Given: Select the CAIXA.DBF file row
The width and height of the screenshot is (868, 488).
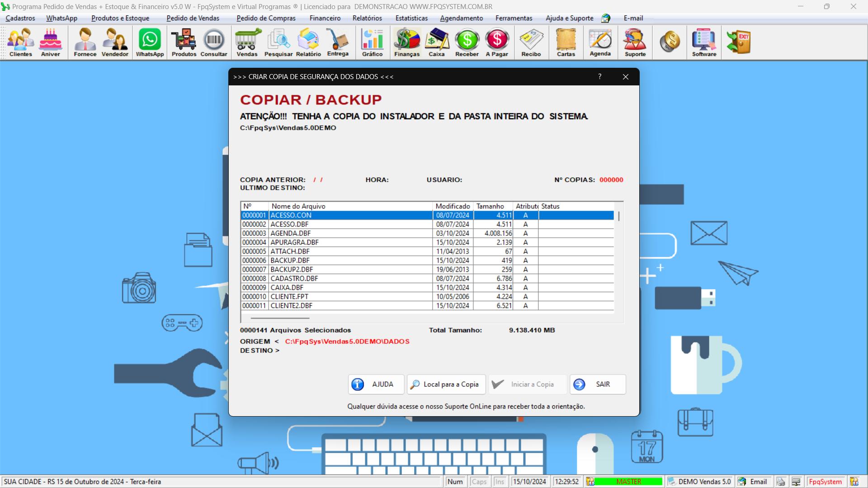Looking at the screenshot, I should [x=427, y=287].
